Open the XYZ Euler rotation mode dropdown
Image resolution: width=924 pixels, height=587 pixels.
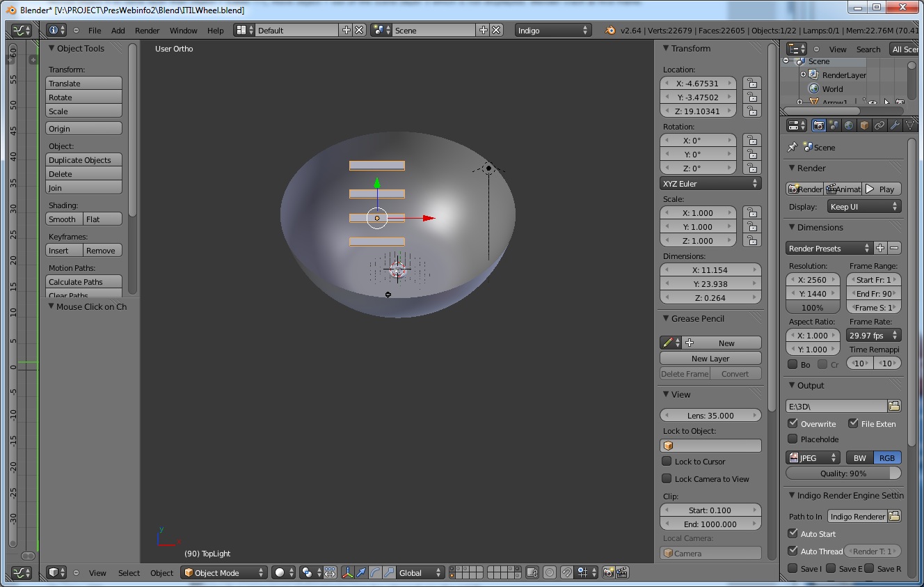[x=710, y=184]
